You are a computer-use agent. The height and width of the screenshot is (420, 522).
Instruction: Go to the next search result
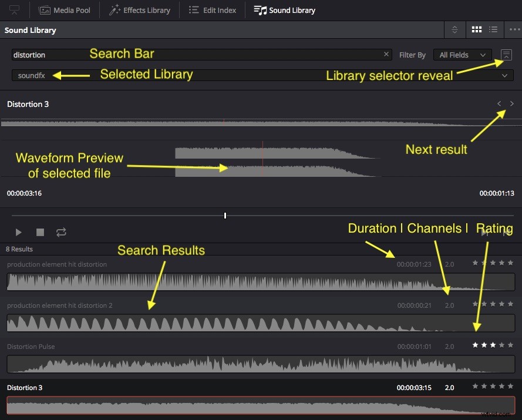(511, 103)
